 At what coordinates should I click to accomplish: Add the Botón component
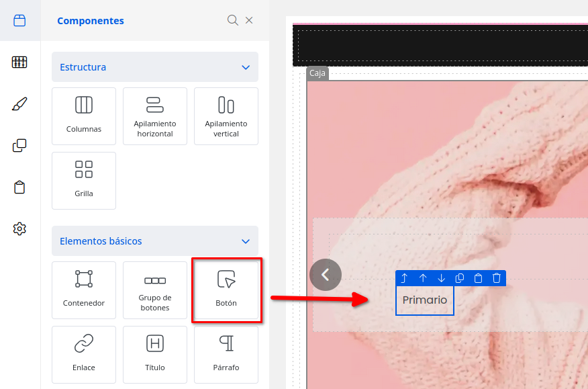click(226, 290)
